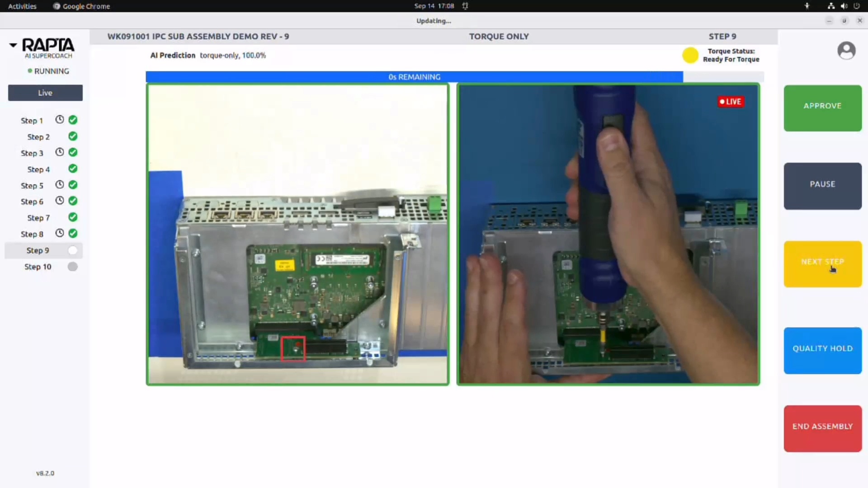Collapse sidebar using arrow beside RAPTA logo
Viewport: 868px width, 488px height.
pyautogui.click(x=13, y=45)
